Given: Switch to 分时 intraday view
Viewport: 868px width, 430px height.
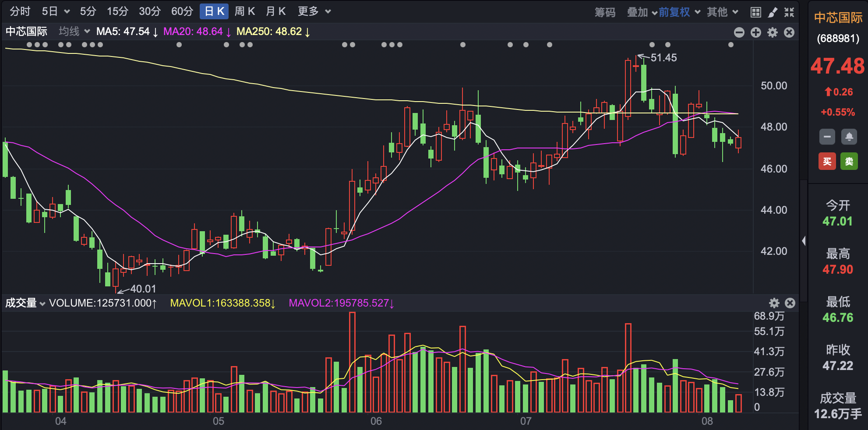Looking at the screenshot, I should pyautogui.click(x=20, y=11).
